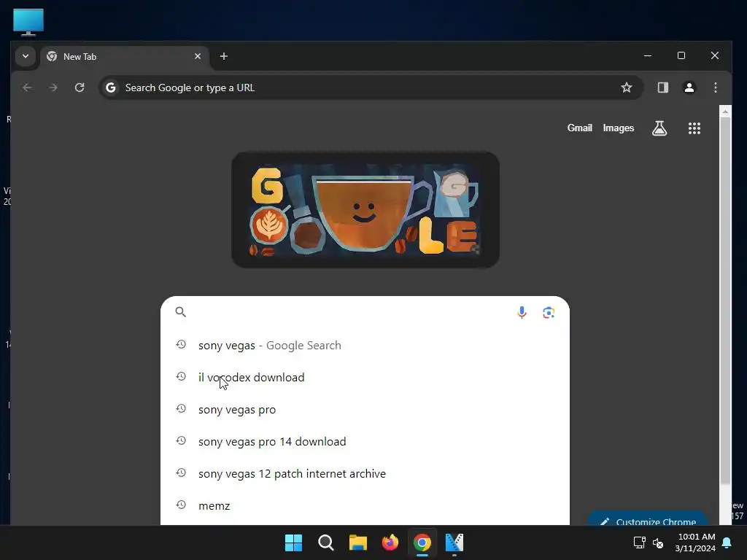Open network status tray icon
Screen dimensions: 747x560
click(639, 542)
